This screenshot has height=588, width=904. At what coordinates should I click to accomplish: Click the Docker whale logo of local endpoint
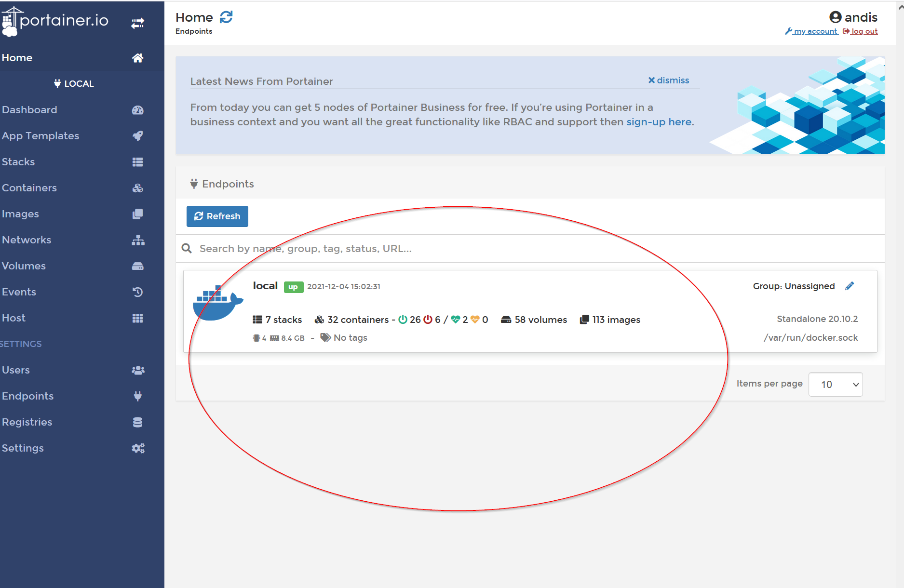217,303
